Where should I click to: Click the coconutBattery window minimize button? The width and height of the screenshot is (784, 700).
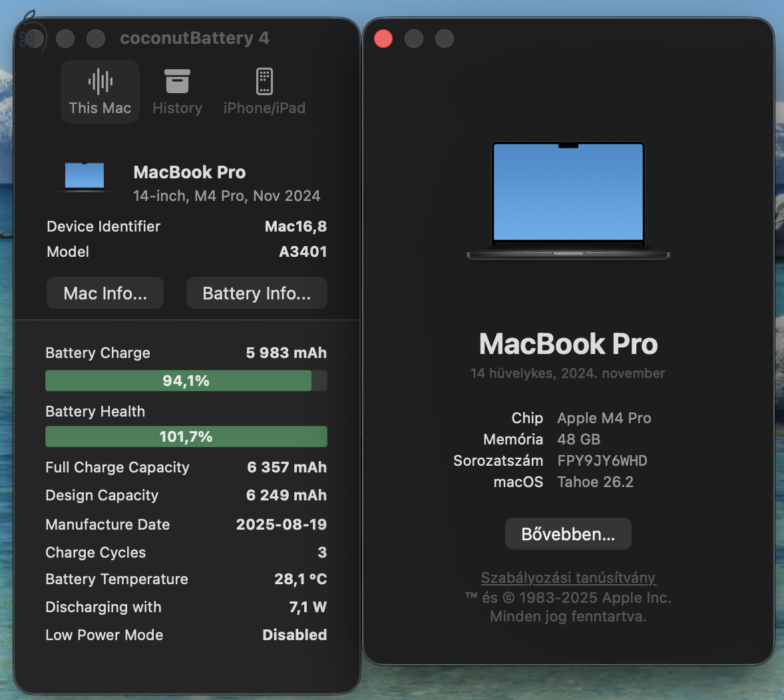point(65,39)
